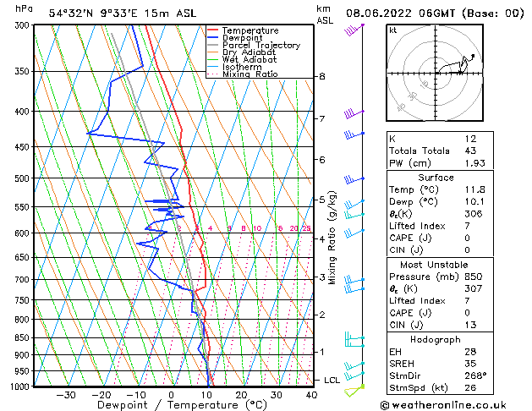Click the '700' pressure level label

point(24,280)
